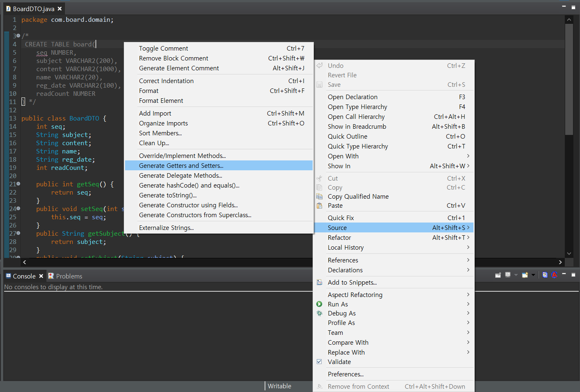Open the Display Selected Console dropdown arrow
The image size is (580, 392).
516,275
